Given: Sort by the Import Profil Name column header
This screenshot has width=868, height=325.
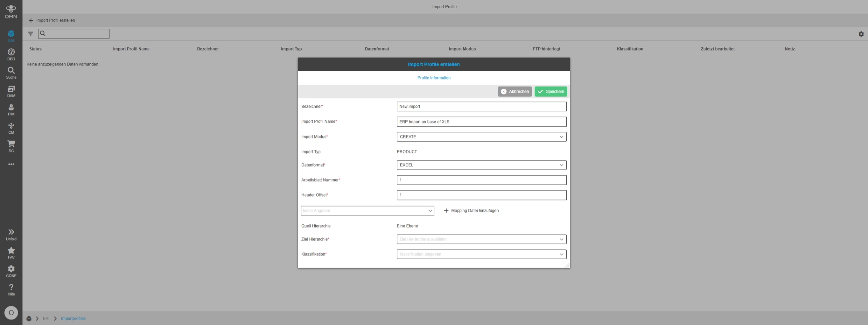Looking at the screenshot, I should coord(131,49).
